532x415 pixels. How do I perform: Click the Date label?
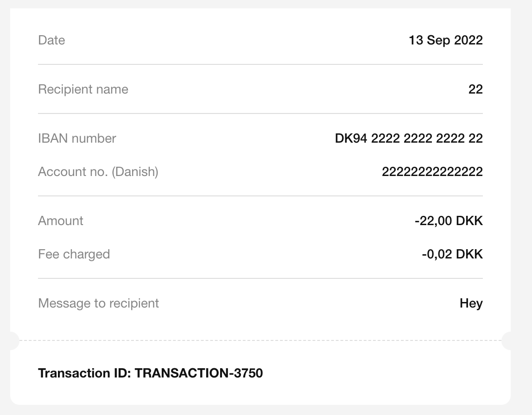[x=51, y=40]
